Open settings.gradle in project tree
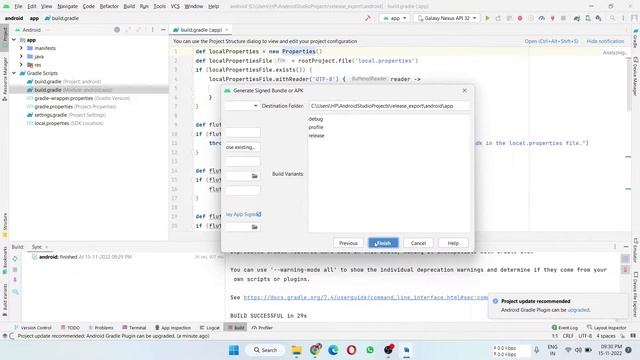This screenshot has height=360, width=640. coord(66,115)
